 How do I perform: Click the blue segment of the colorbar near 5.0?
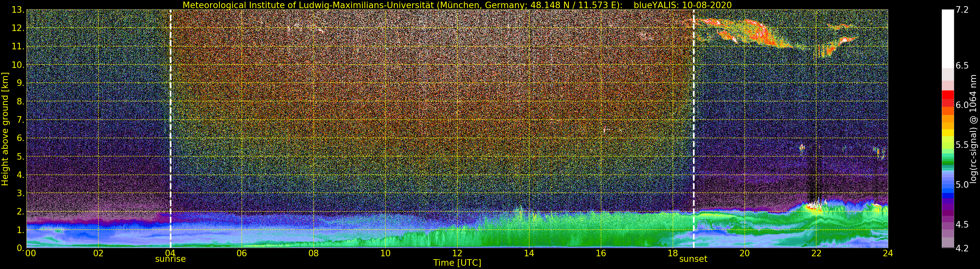(x=948, y=187)
